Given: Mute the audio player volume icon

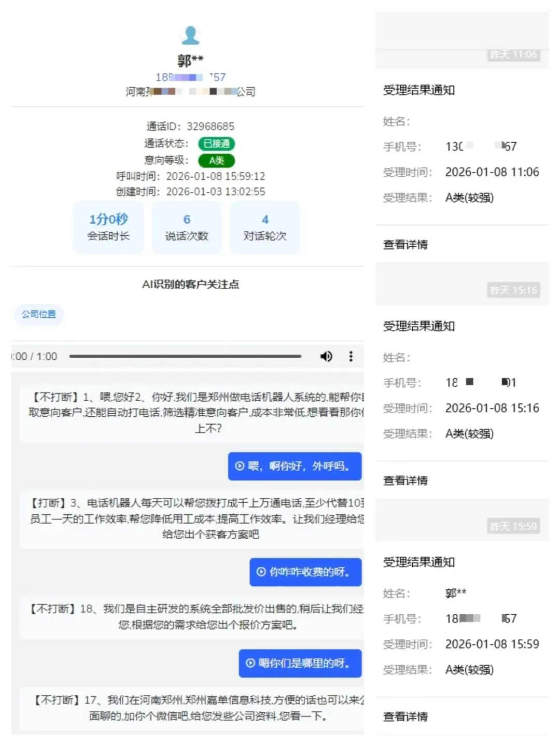Looking at the screenshot, I should pyautogui.click(x=326, y=356).
